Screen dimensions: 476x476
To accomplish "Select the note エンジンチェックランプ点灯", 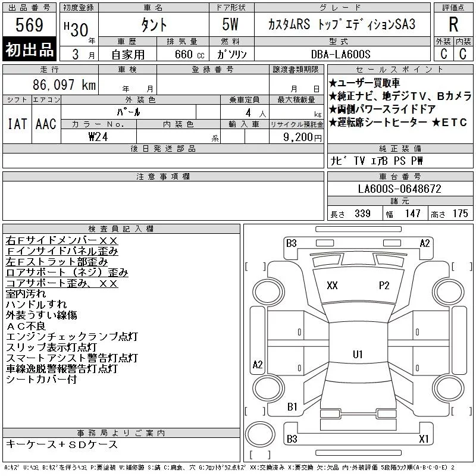I will (72, 337).
